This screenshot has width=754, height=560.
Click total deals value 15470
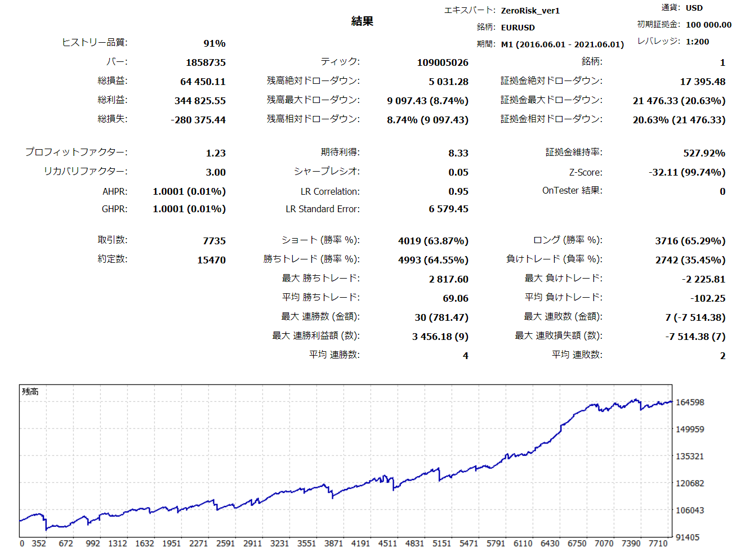(211, 260)
